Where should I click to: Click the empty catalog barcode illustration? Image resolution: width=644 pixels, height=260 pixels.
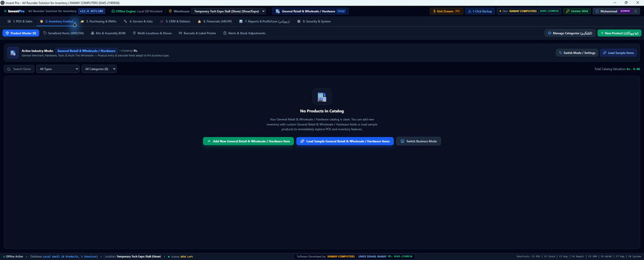click(x=322, y=97)
